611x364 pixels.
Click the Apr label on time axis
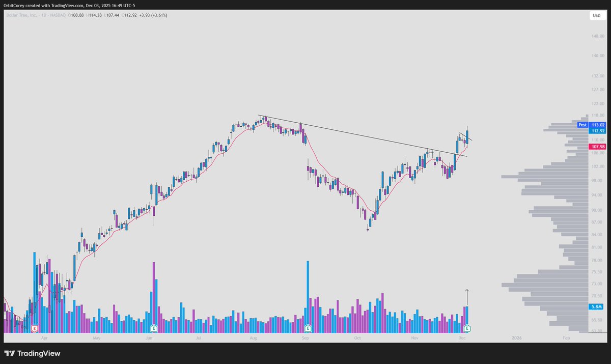(x=44, y=338)
